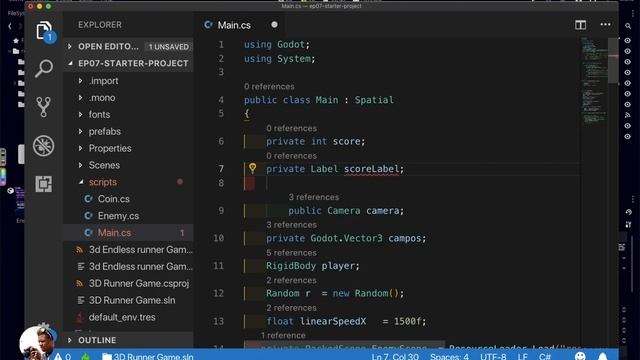Image resolution: width=640 pixels, height=360 pixels.
Task: Select Main.cs in the file tree
Action: [x=128, y=233]
